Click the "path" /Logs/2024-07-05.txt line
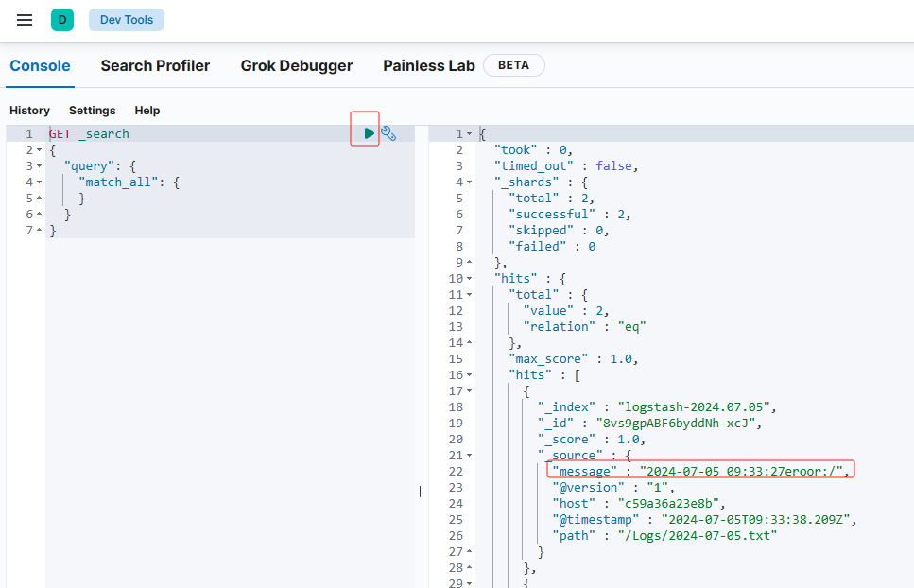This screenshot has width=914, height=588. click(x=664, y=536)
